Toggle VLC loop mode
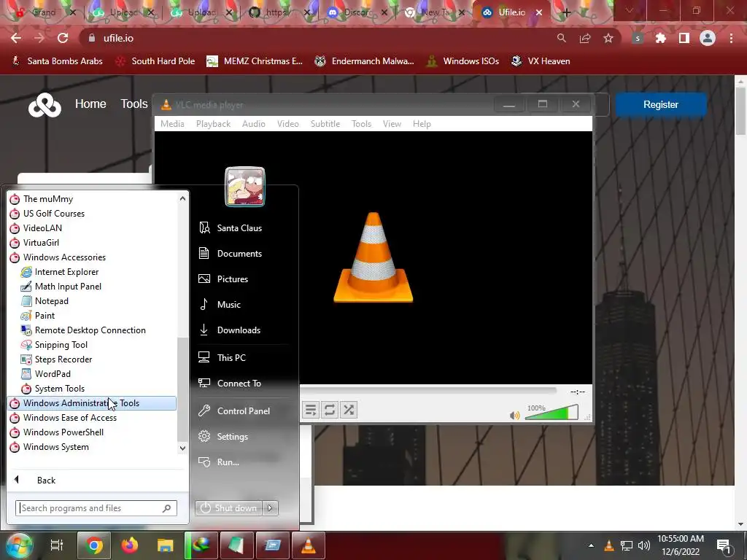747x560 pixels. pyautogui.click(x=330, y=410)
